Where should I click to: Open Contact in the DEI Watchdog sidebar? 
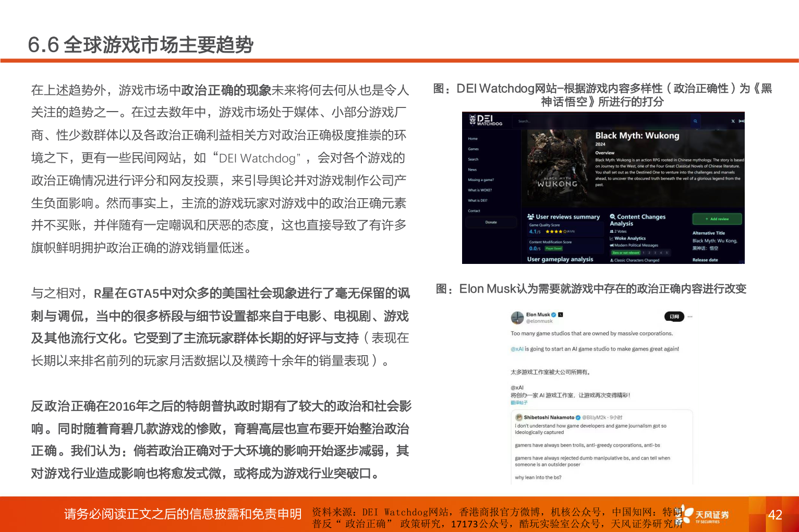tap(474, 211)
